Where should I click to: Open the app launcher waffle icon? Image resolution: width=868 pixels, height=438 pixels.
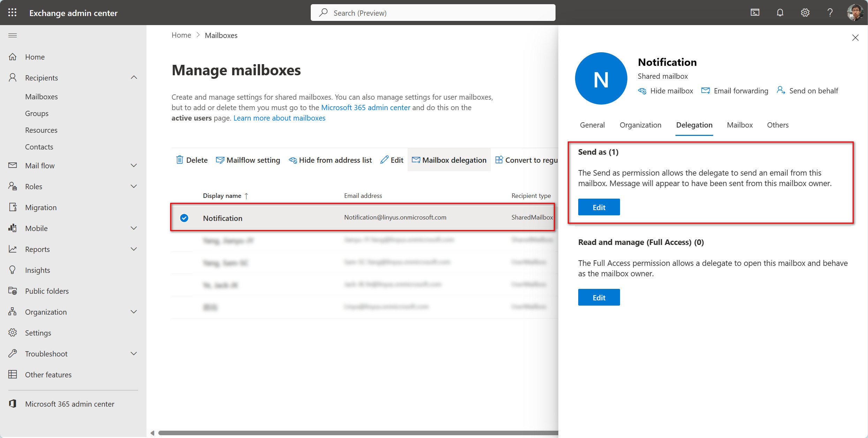[x=13, y=13]
